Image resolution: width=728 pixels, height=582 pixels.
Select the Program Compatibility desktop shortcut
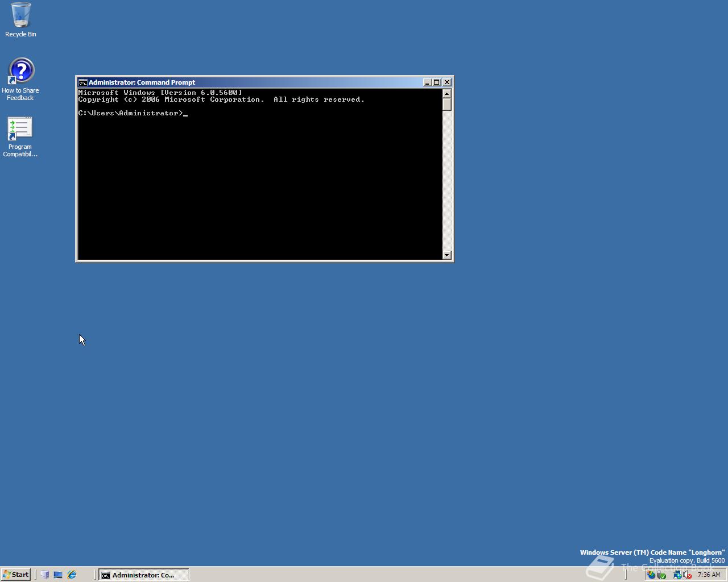coord(20,137)
